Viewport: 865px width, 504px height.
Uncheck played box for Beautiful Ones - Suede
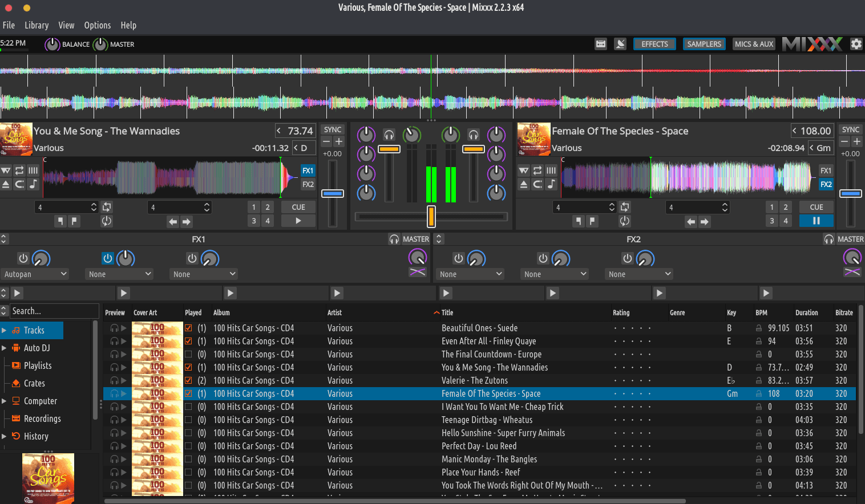pyautogui.click(x=188, y=328)
